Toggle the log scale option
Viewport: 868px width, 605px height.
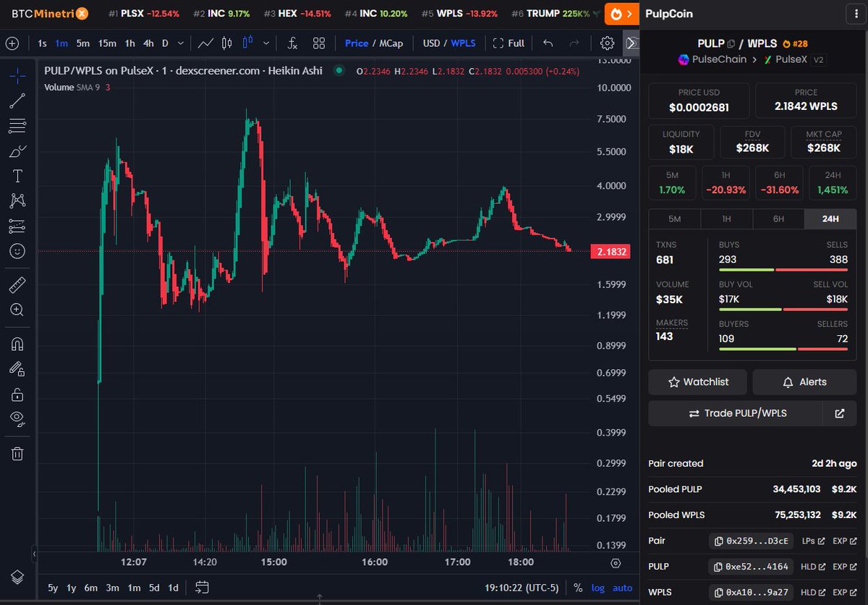[x=597, y=588]
